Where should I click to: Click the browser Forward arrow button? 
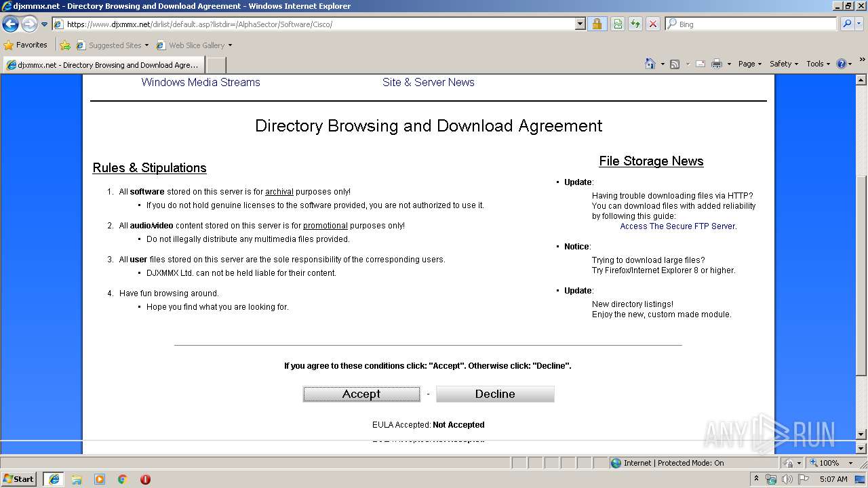tap(29, 24)
